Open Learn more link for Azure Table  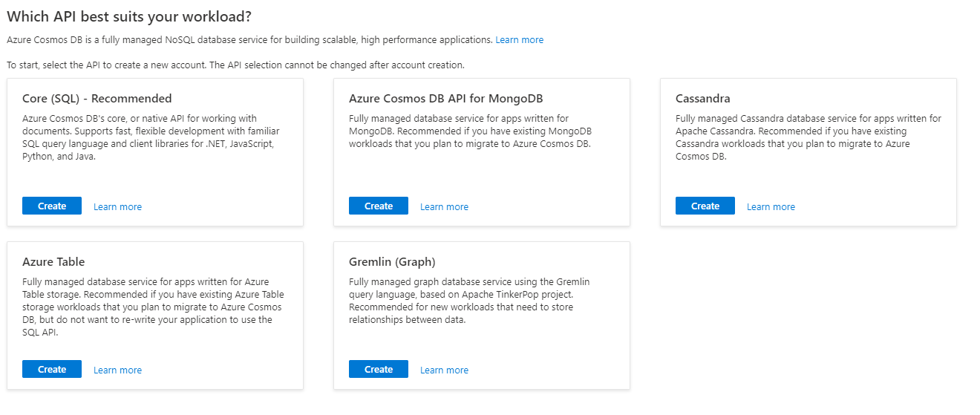click(x=117, y=370)
